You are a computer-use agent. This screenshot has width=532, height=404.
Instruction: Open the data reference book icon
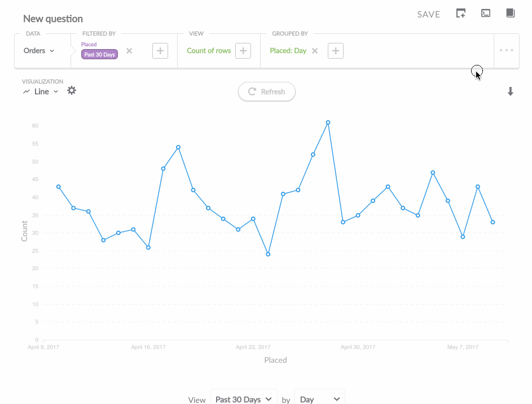tap(510, 14)
